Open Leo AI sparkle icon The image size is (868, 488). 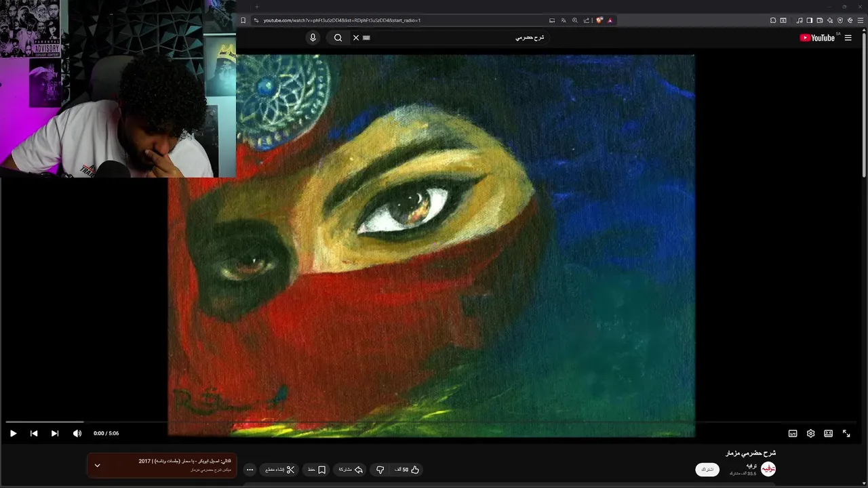(830, 20)
